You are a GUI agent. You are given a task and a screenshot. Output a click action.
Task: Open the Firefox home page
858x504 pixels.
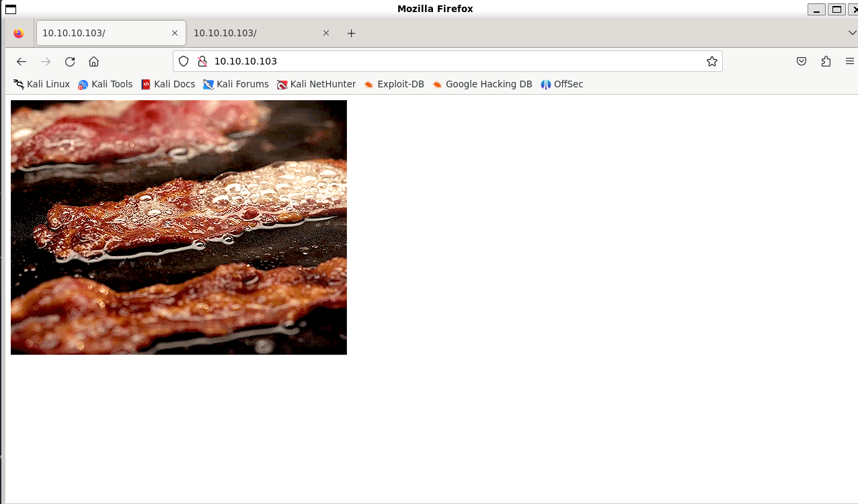[x=94, y=61]
